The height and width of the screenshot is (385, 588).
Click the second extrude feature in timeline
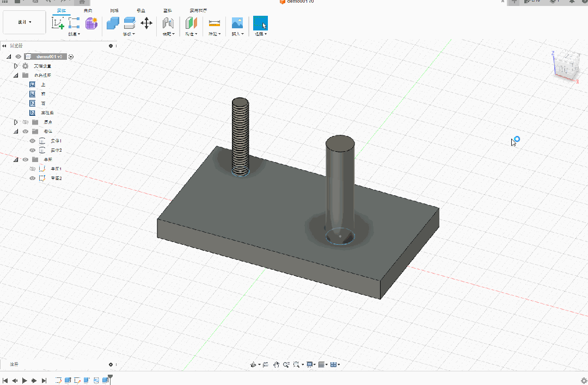point(87,380)
